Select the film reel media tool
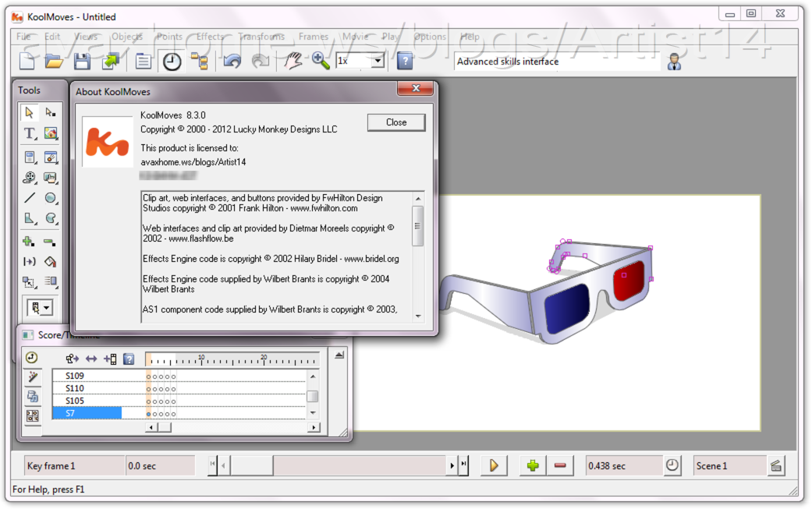The width and height of the screenshot is (812, 509). pos(30,178)
